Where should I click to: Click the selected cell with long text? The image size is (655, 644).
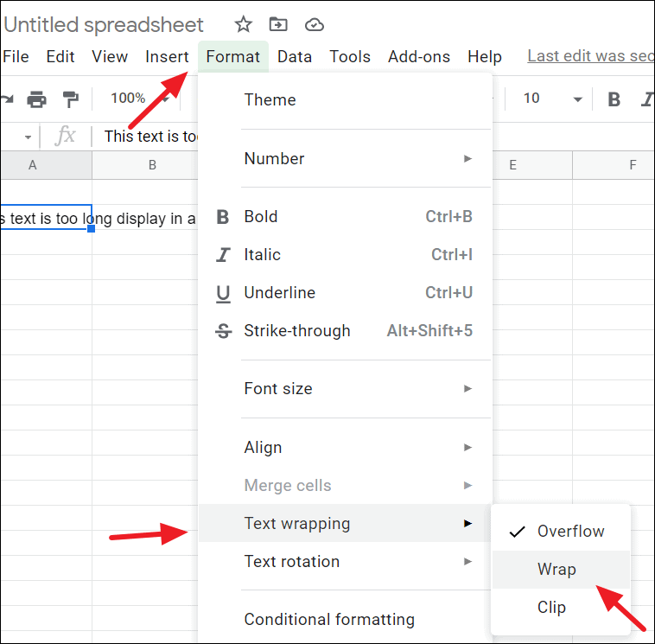[46, 217]
